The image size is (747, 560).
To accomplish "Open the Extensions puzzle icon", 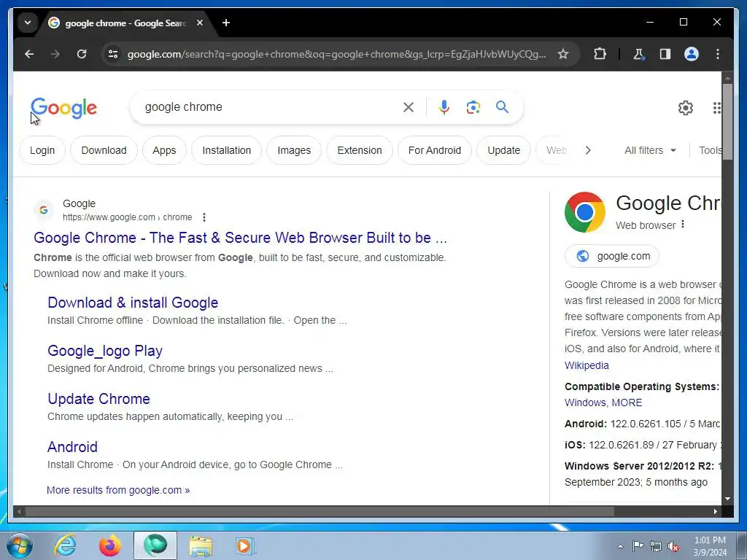I will 600,54.
